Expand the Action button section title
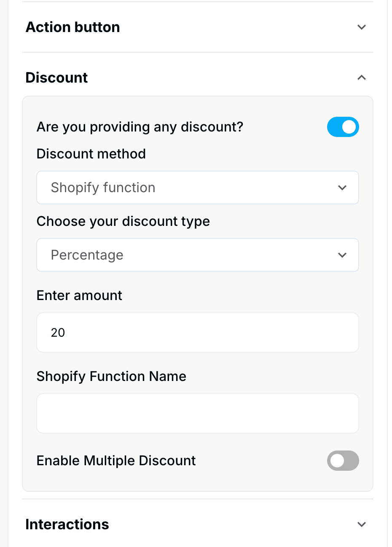Image resolution: width=392 pixels, height=547 pixels. pos(73,27)
